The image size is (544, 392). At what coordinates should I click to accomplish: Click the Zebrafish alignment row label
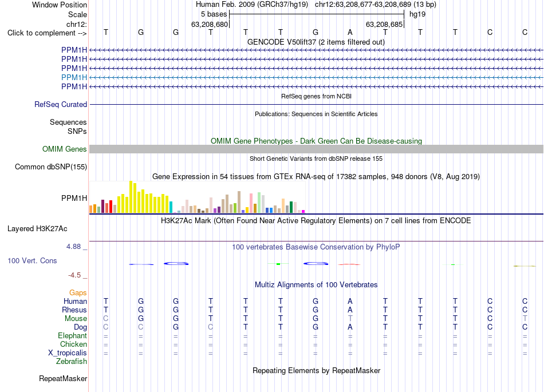tap(72, 361)
